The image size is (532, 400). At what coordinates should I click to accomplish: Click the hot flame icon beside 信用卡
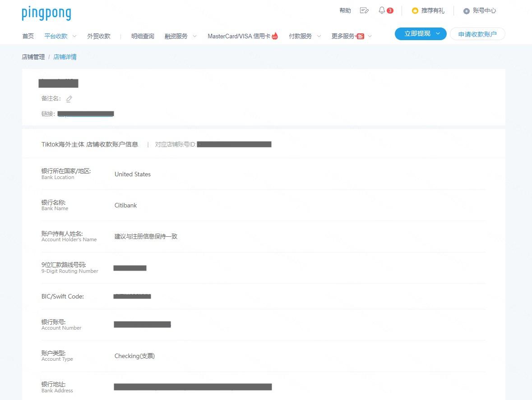coord(275,36)
